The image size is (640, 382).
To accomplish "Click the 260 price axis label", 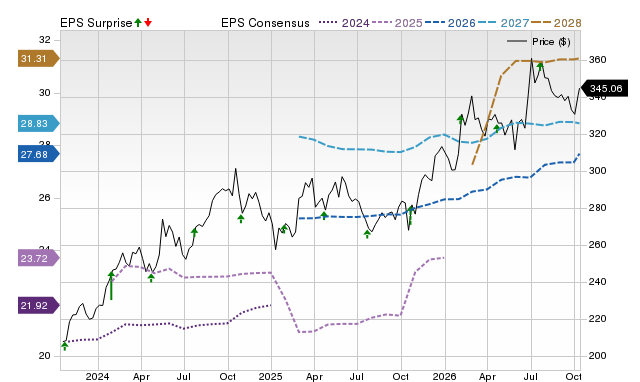I will tap(597, 245).
